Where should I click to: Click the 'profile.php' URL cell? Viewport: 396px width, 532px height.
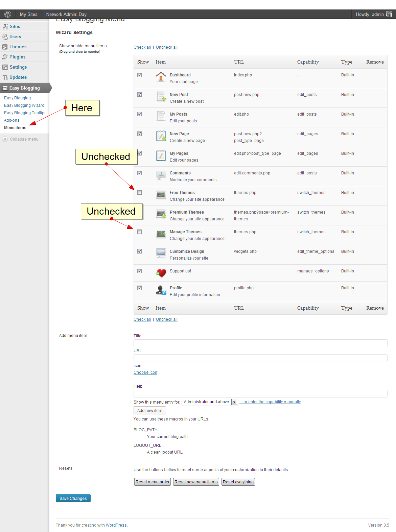243,288
